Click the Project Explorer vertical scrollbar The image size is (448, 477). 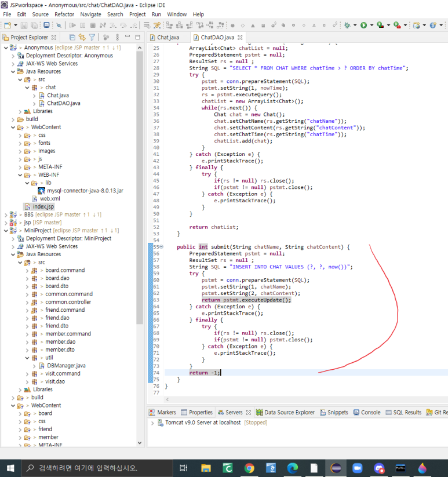[x=140, y=187]
